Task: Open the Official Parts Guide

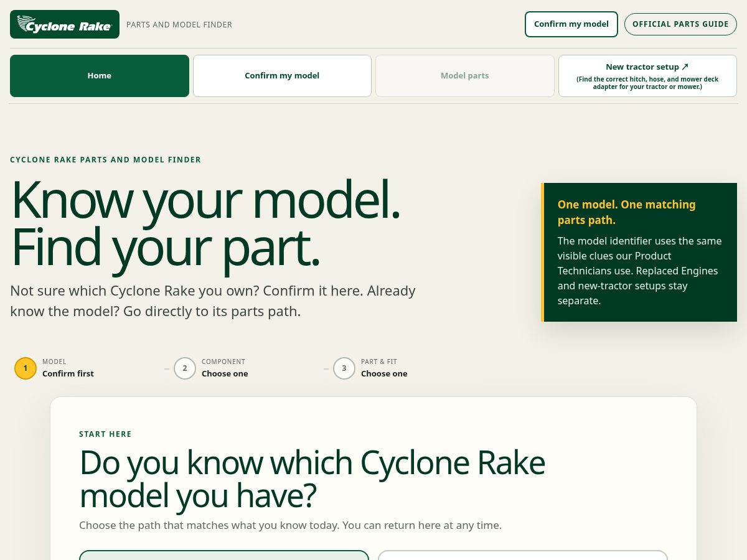Action: click(680, 24)
